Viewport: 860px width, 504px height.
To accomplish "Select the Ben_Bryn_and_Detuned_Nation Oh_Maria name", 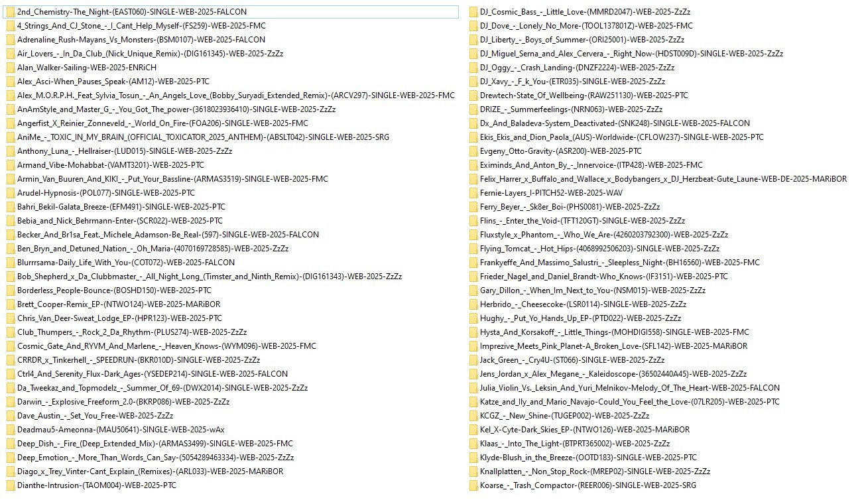I will pos(153,249).
